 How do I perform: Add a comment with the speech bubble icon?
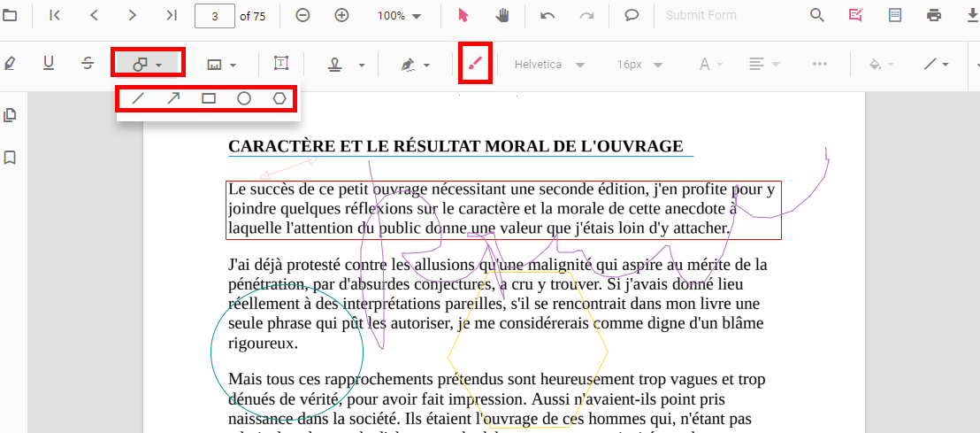[632, 16]
